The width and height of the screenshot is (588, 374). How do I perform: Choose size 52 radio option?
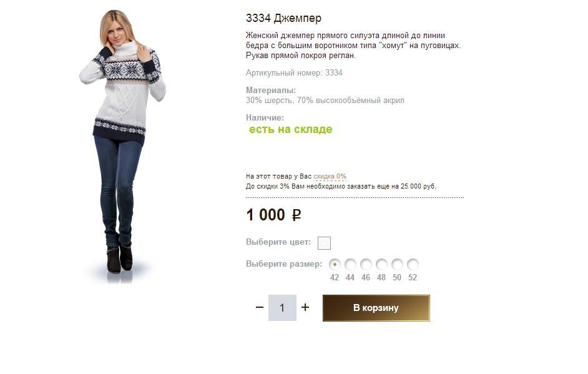pyautogui.click(x=413, y=265)
